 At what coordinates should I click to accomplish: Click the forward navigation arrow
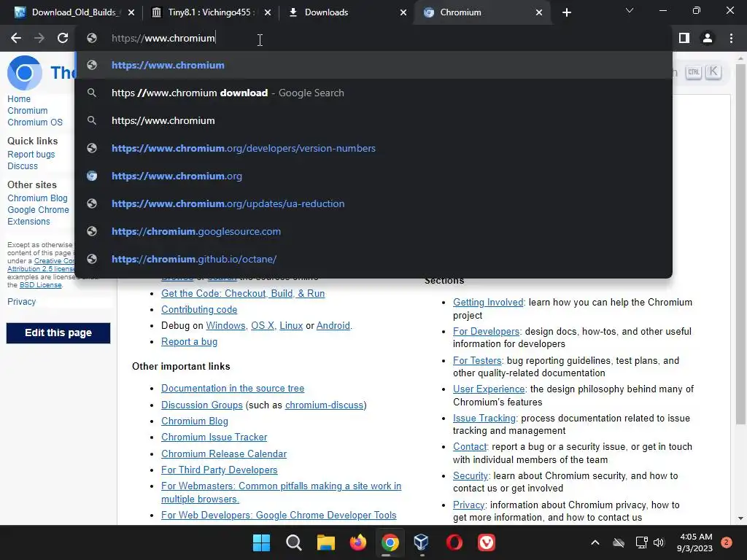[39, 38]
